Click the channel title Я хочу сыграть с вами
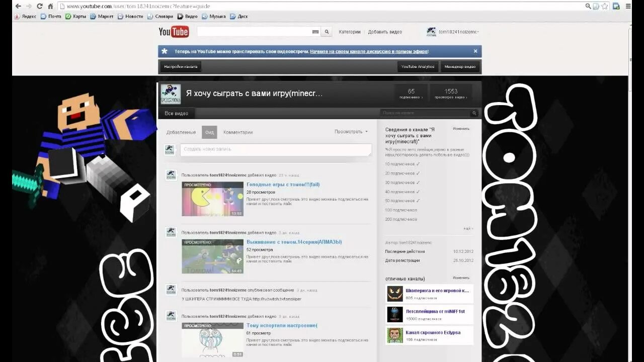644x362 pixels. click(254, 94)
